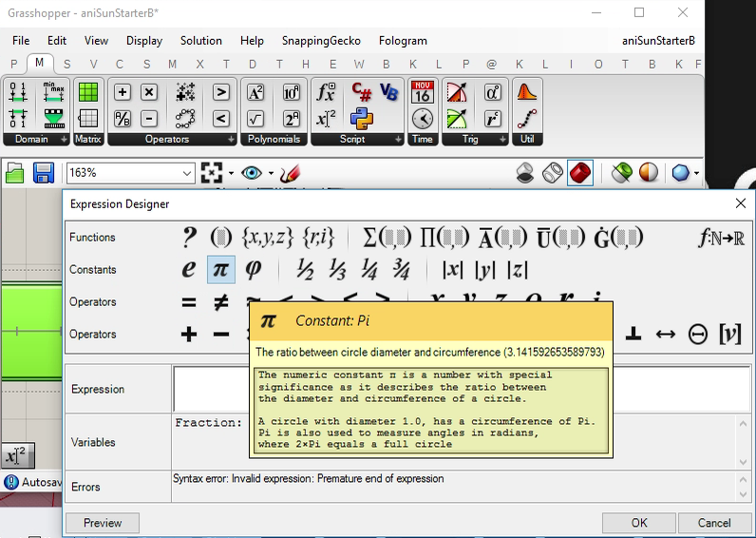Image resolution: width=756 pixels, height=538 pixels.
Task: Insert the one half fraction constant
Action: click(305, 269)
